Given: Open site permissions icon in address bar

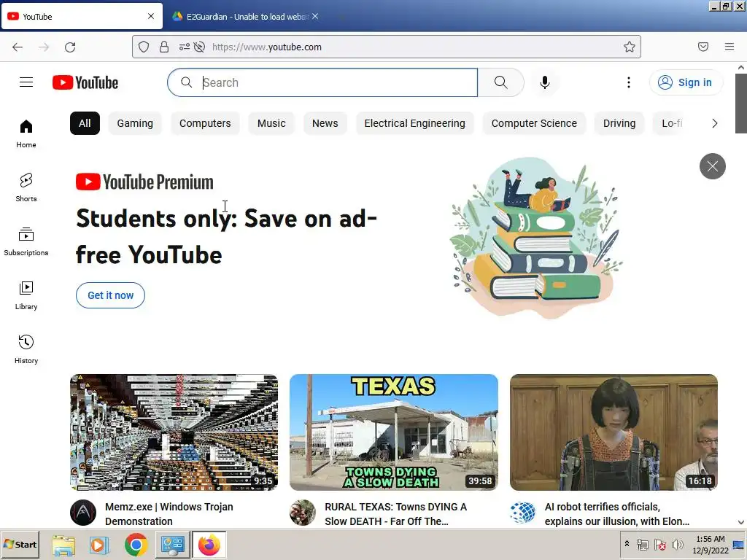Looking at the screenshot, I should tap(184, 47).
